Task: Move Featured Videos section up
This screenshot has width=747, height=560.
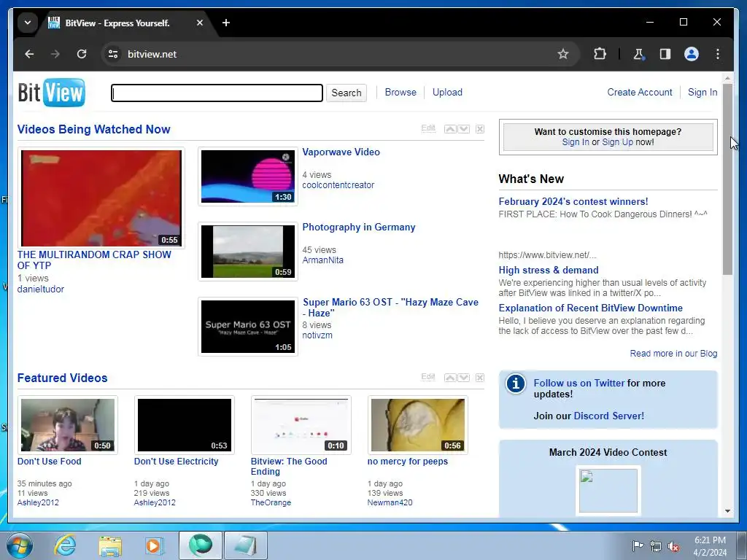Action: coord(450,378)
